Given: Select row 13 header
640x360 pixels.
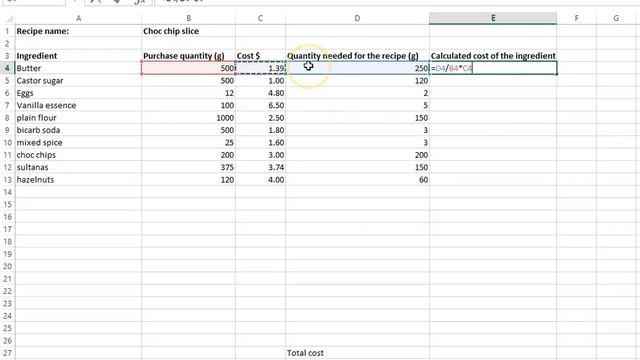Looking at the screenshot, I should click(7, 180).
